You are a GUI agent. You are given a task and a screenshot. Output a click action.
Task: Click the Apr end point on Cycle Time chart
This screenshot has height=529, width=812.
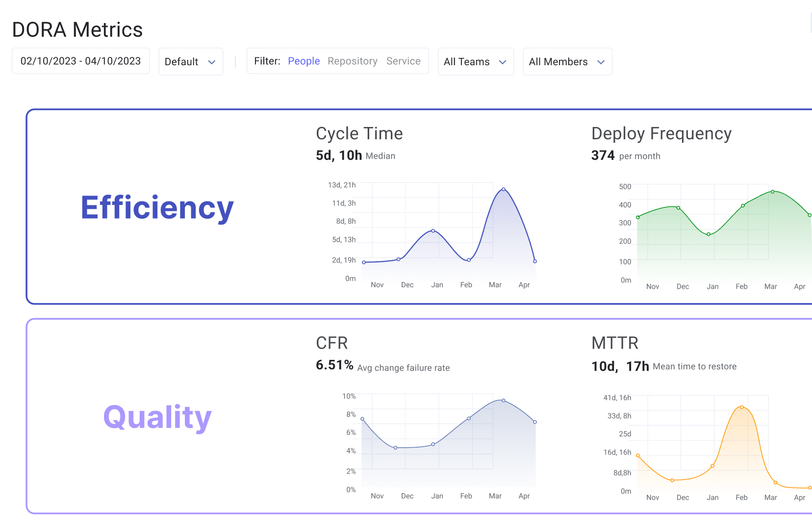point(535,261)
